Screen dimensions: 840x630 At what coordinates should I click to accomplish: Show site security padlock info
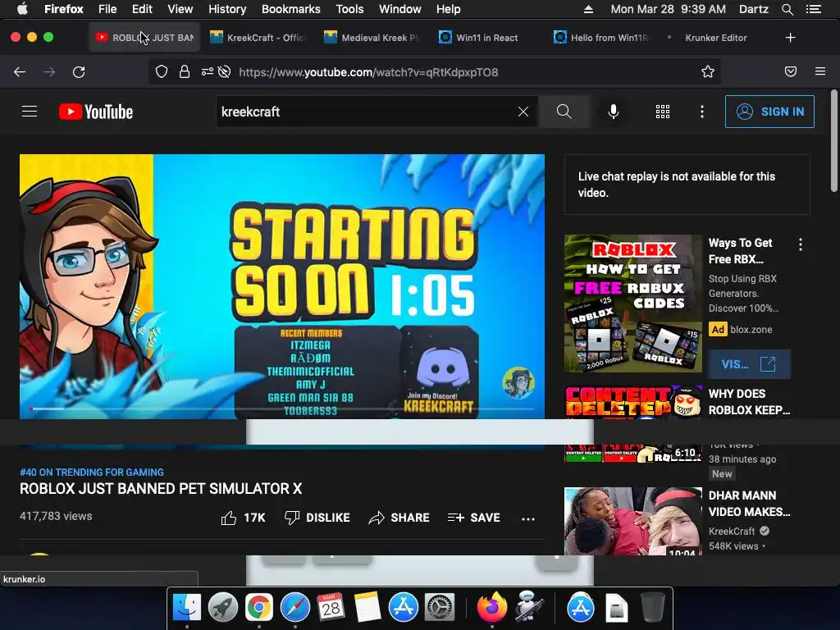(185, 72)
